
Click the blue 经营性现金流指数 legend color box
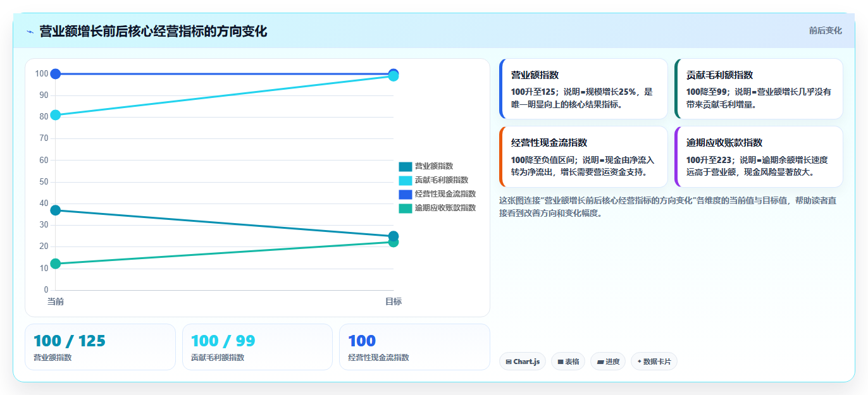405,194
